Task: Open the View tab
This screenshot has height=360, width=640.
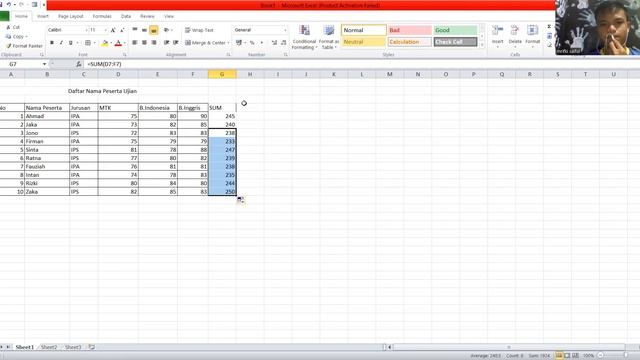Action: (169, 16)
